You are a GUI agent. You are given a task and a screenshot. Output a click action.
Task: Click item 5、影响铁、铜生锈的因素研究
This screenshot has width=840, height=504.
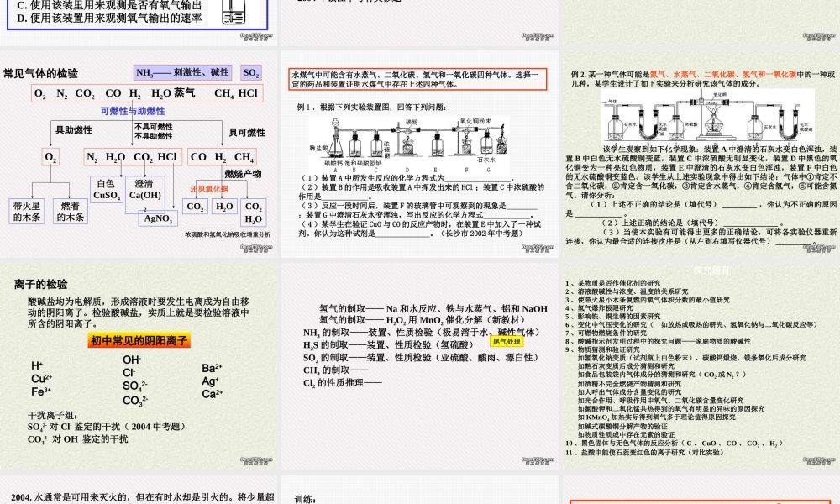613,316
